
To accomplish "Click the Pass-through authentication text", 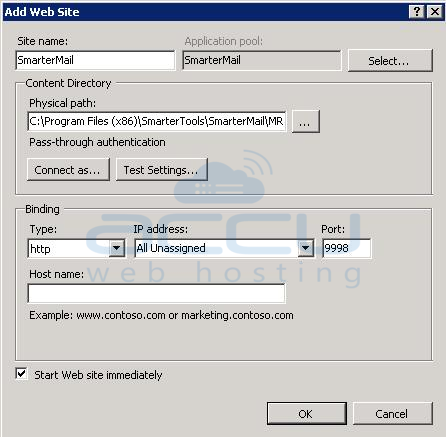I will point(97,142).
